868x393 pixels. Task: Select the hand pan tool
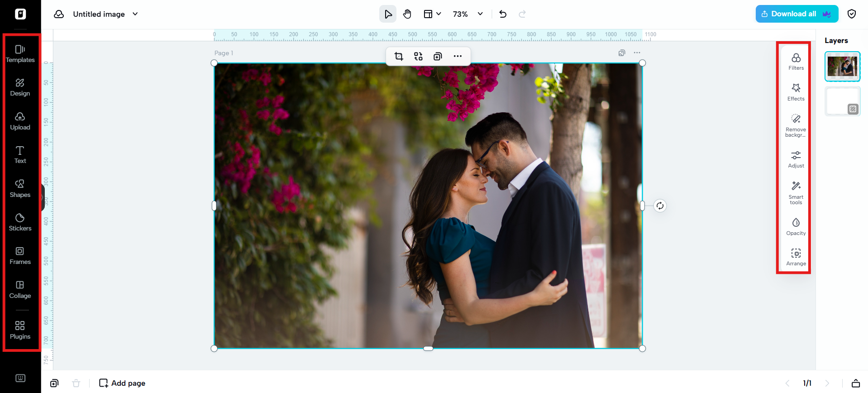click(407, 14)
